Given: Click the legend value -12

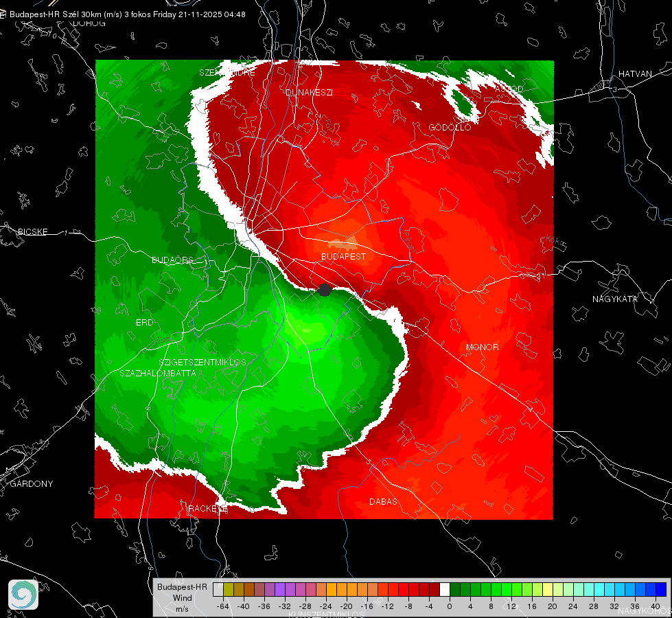Looking at the screenshot, I should tap(387, 606).
